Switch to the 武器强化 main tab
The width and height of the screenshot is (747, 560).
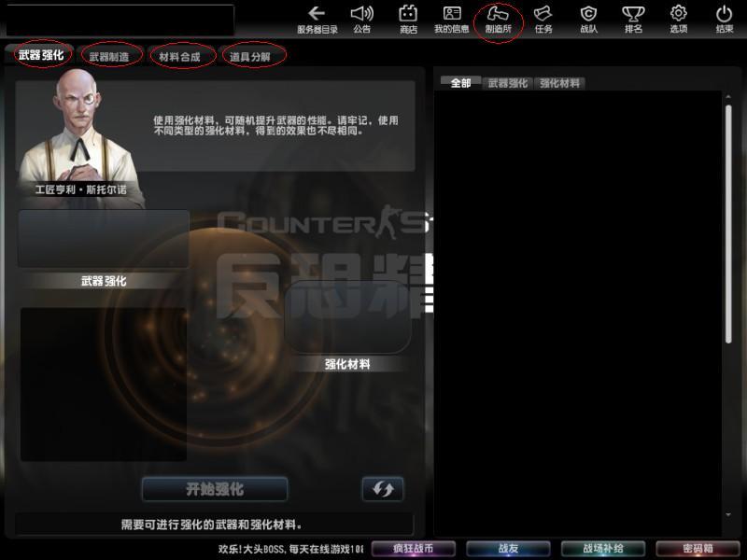tap(41, 55)
